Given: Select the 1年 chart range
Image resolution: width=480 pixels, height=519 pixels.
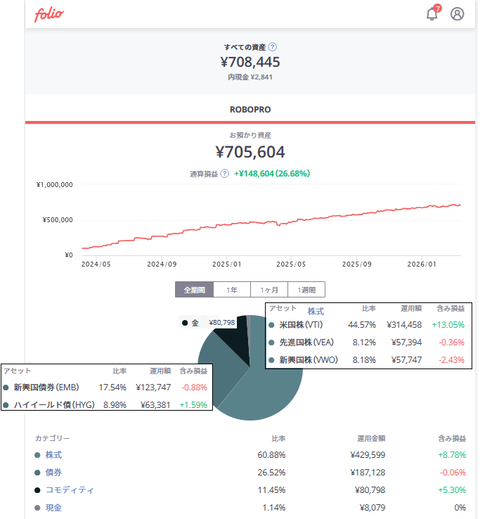Looking at the screenshot, I should tap(232, 290).
